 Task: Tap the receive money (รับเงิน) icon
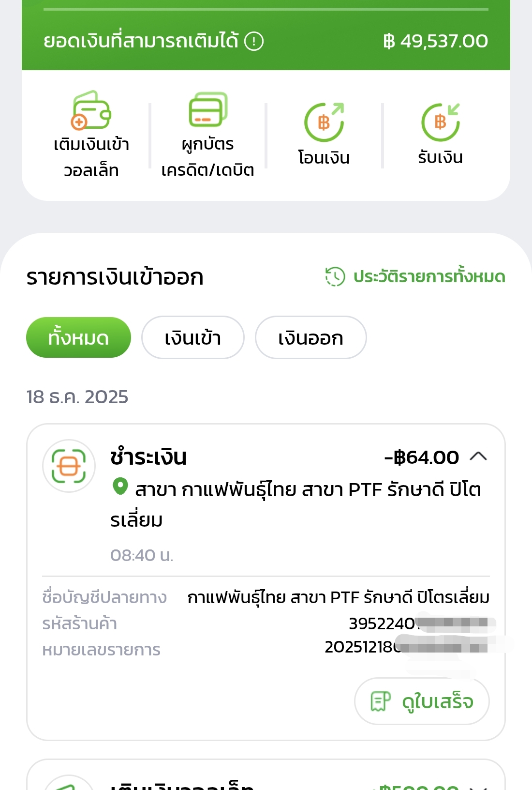440,122
